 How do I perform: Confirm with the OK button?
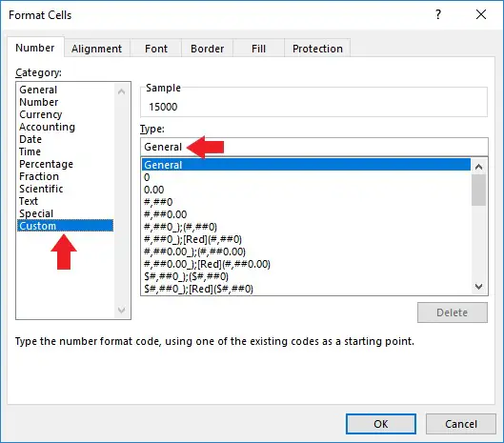(x=381, y=424)
